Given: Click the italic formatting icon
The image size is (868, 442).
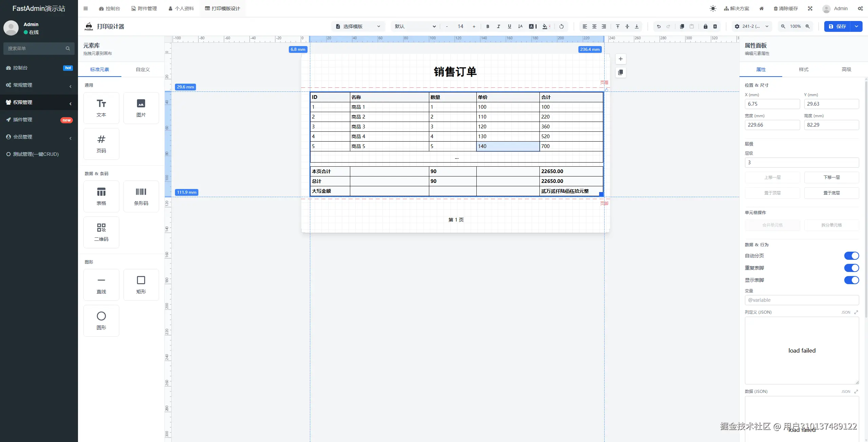Looking at the screenshot, I should [x=498, y=26].
